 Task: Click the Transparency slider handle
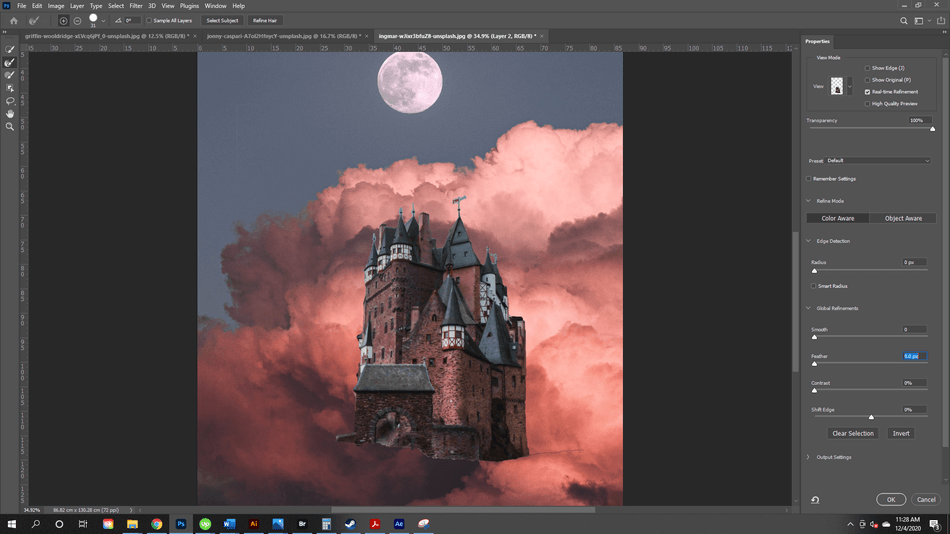(x=932, y=128)
